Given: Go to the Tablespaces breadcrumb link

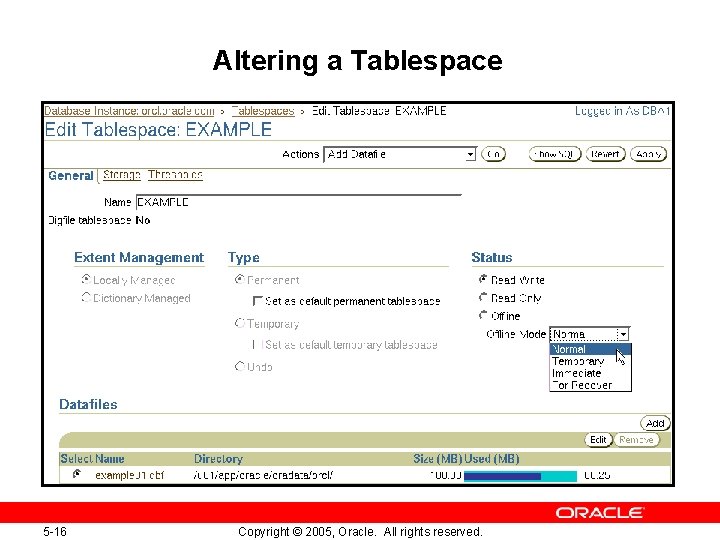Looking at the screenshot, I should [263, 111].
